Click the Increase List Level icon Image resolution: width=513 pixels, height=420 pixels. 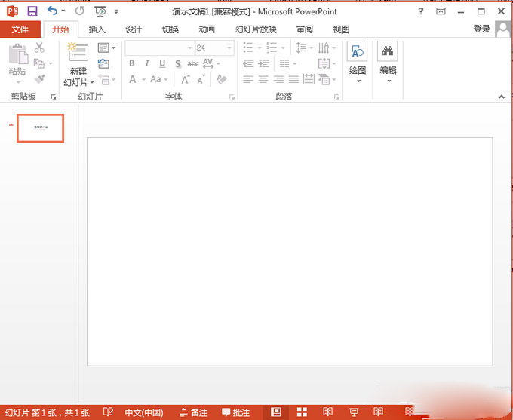click(264, 63)
